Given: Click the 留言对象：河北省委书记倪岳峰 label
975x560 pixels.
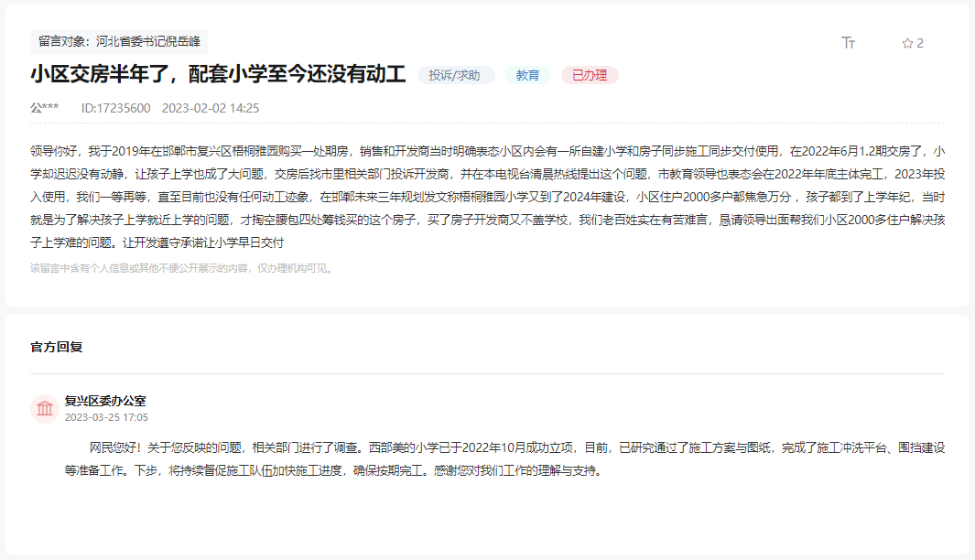Looking at the screenshot, I should [119, 42].
